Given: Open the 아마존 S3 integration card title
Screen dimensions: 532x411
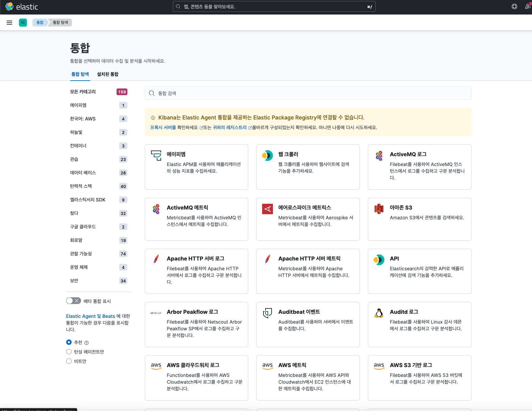Looking at the screenshot, I should point(401,208).
